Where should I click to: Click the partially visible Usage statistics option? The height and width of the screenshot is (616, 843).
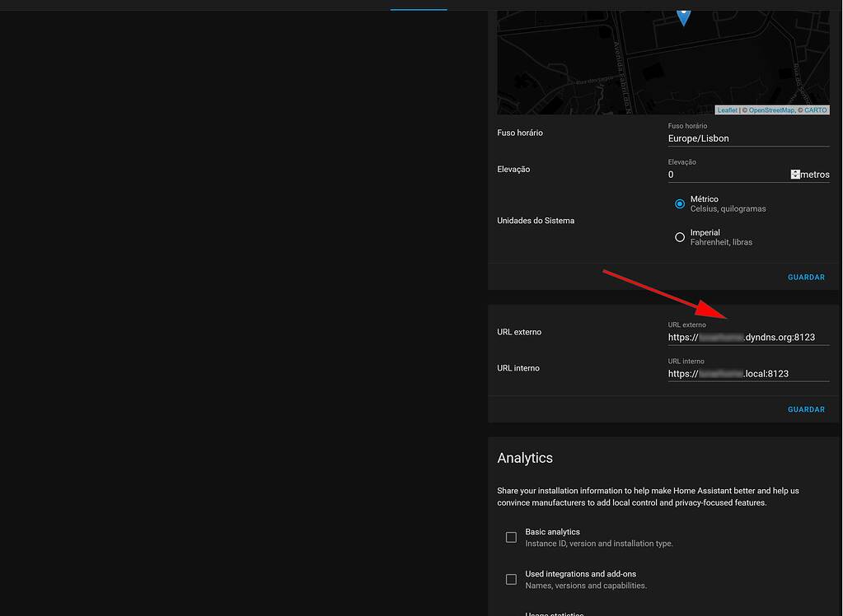[x=555, y=613]
